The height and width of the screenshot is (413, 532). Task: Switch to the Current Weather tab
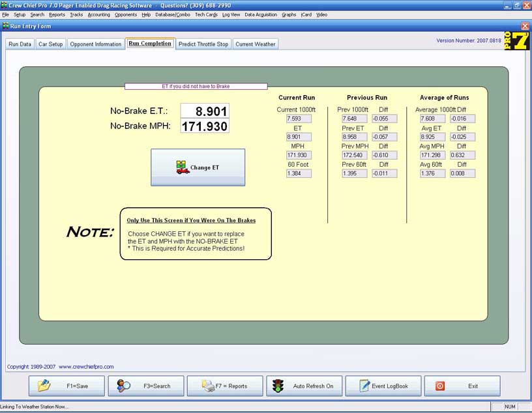(x=256, y=44)
